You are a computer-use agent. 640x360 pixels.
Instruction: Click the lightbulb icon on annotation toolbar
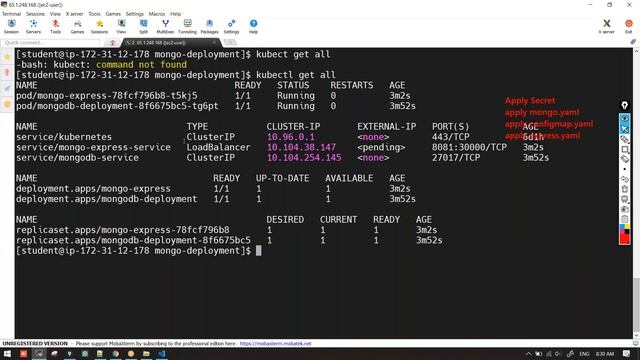pyautogui.click(x=624, y=106)
